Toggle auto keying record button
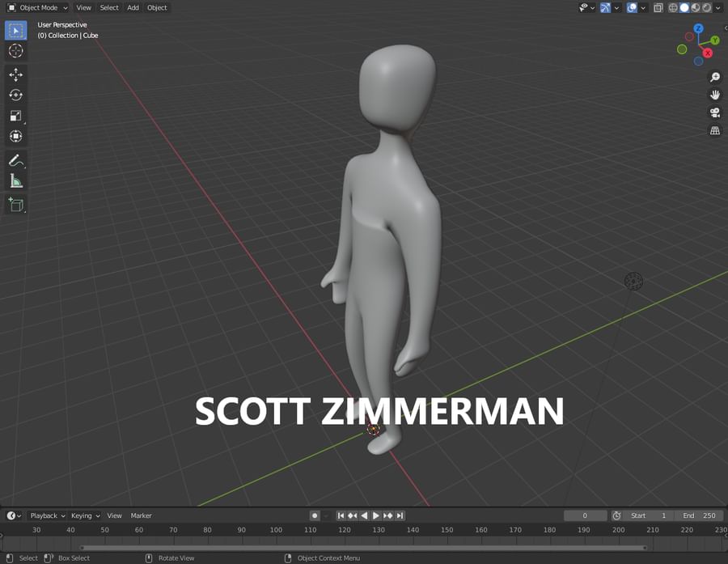728x564 pixels. click(315, 515)
